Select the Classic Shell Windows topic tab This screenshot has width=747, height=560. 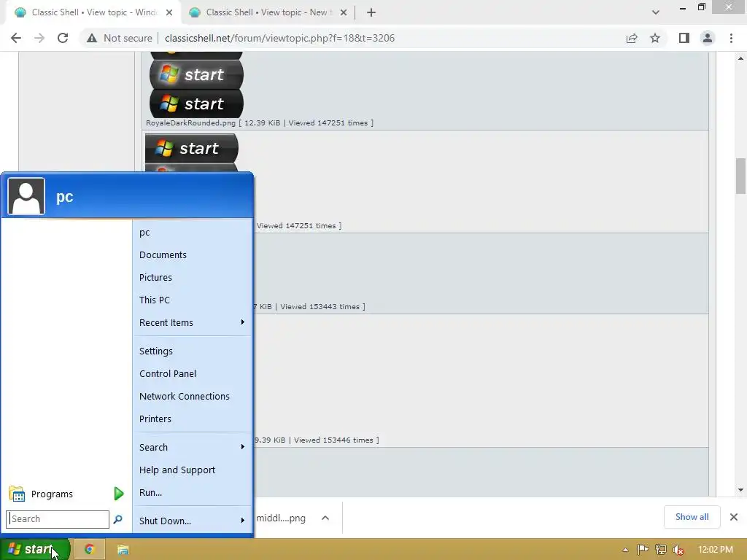[93, 12]
